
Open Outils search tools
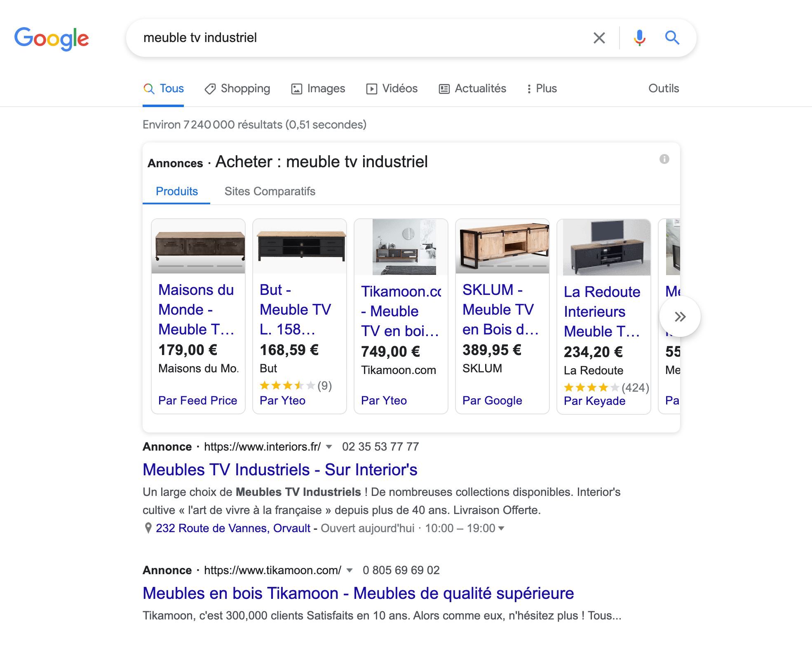click(x=663, y=89)
